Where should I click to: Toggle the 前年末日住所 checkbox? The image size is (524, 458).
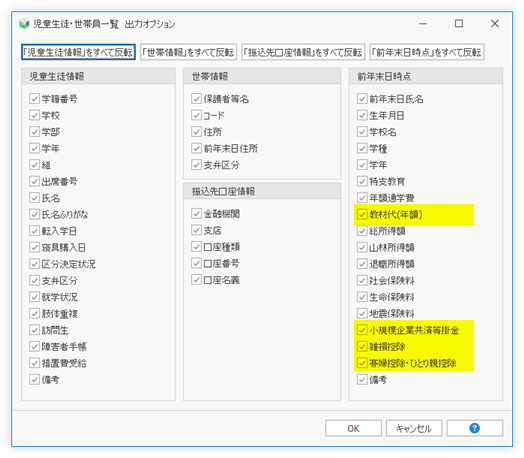click(196, 148)
